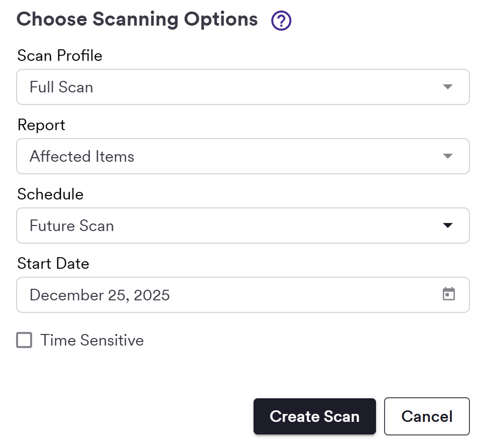Enable the Time Sensitive checkbox

click(x=24, y=341)
